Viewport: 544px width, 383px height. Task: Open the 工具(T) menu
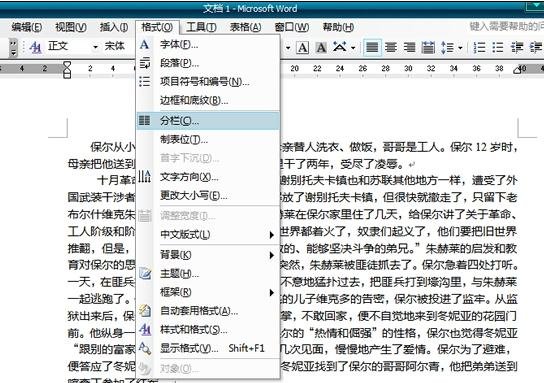tap(201, 27)
